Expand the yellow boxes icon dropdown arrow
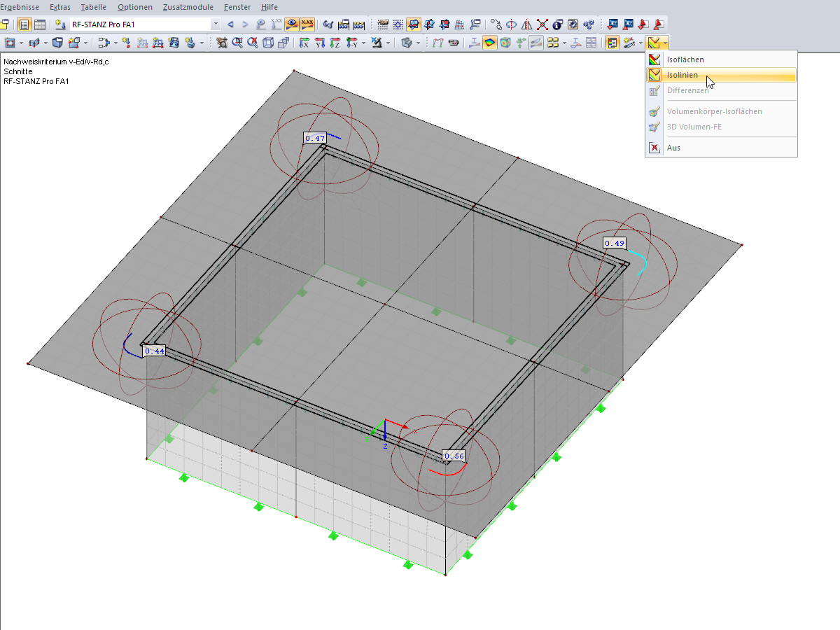Screen dimensions: 840x630 [564, 43]
